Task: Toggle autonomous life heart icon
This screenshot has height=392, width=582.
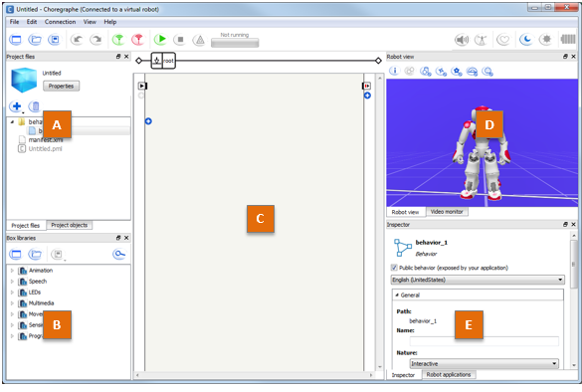Action: pos(503,40)
